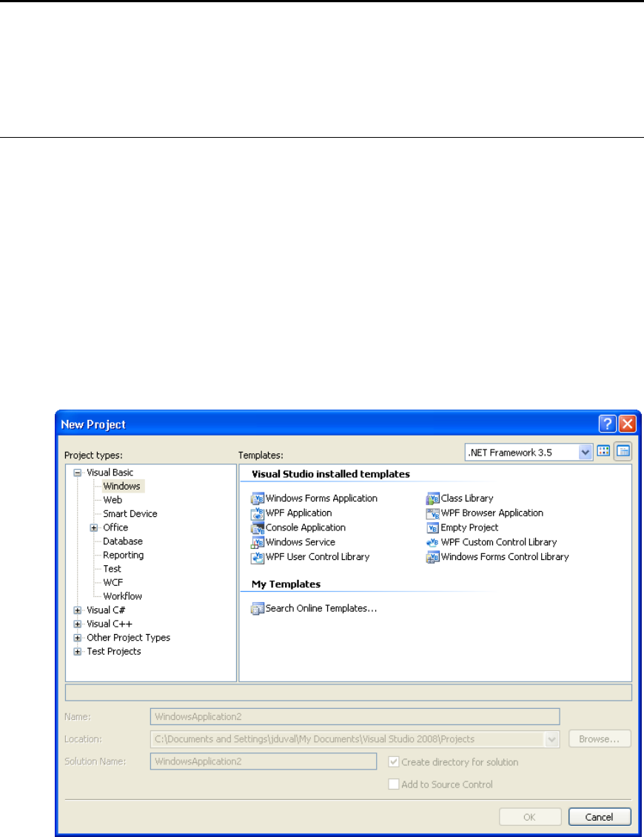
Task: Click the Browse... button
Action: 600,739
